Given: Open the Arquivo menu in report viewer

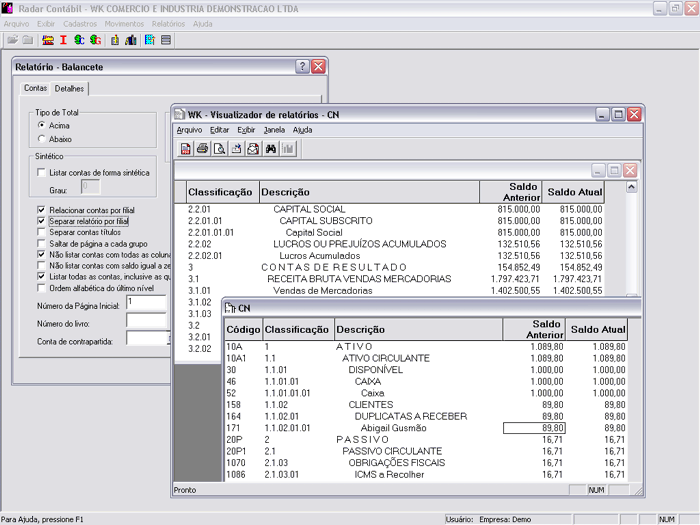Looking at the screenshot, I should point(189,130).
